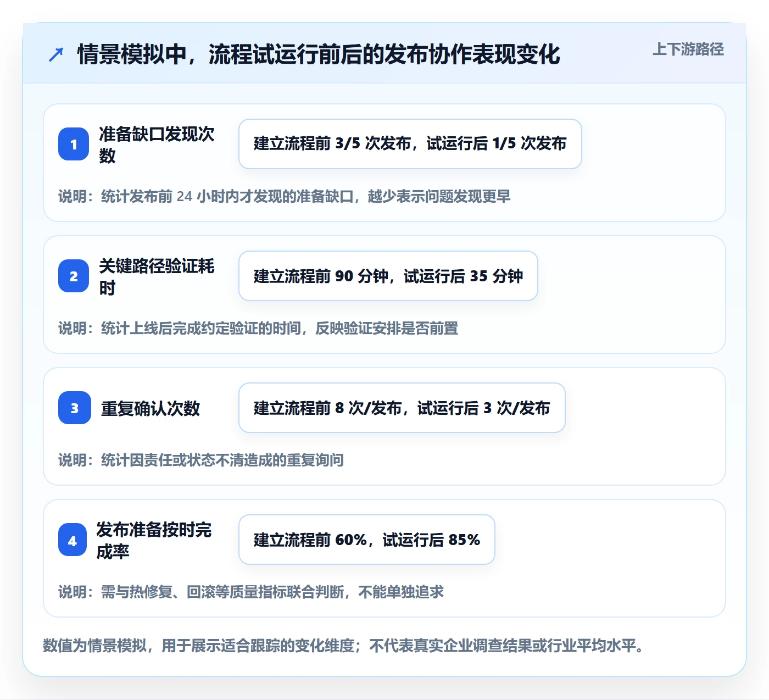Click the value box 建立流程前 3/5 次发布
This screenshot has width=769, height=700.
tap(410, 144)
